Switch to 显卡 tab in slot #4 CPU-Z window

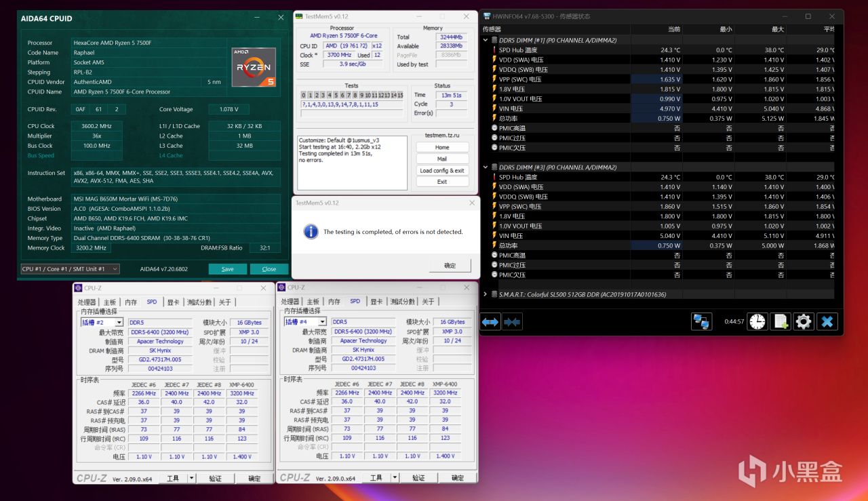click(376, 302)
